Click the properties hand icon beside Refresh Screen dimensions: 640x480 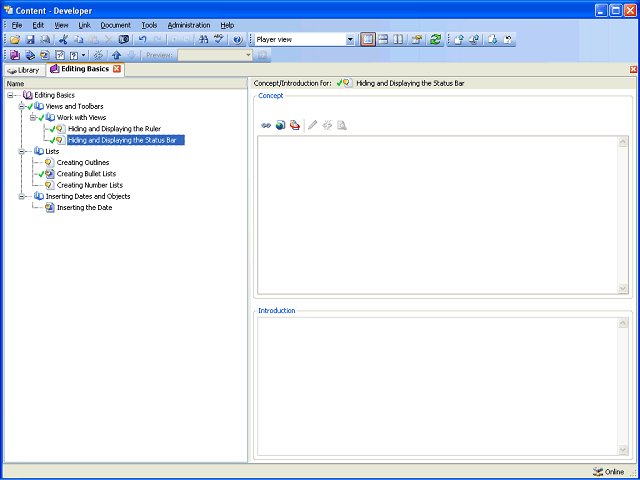[417, 40]
